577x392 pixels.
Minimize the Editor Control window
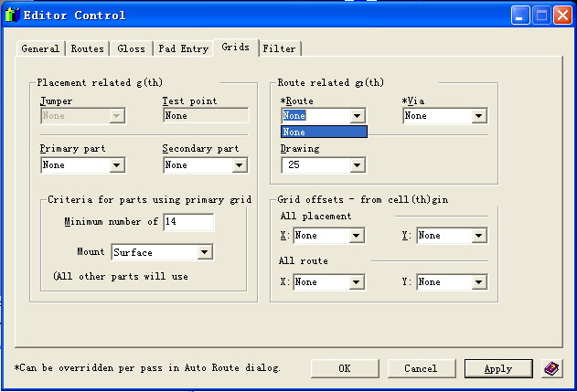pos(520,16)
